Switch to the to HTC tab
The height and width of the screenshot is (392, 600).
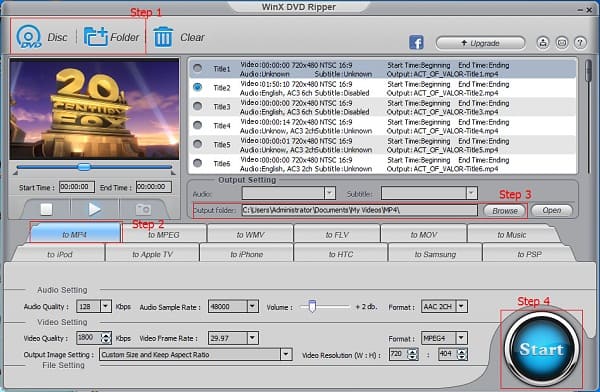pyautogui.click(x=341, y=254)
